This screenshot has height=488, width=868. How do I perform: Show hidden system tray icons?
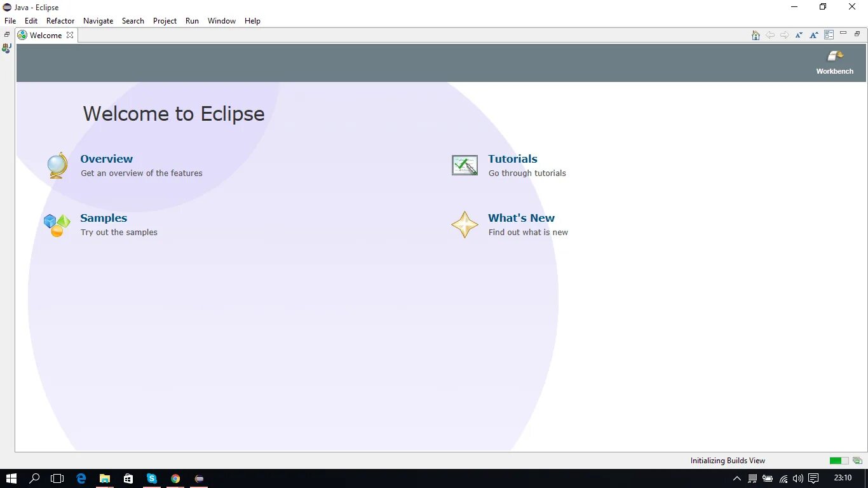coord(737,478)
